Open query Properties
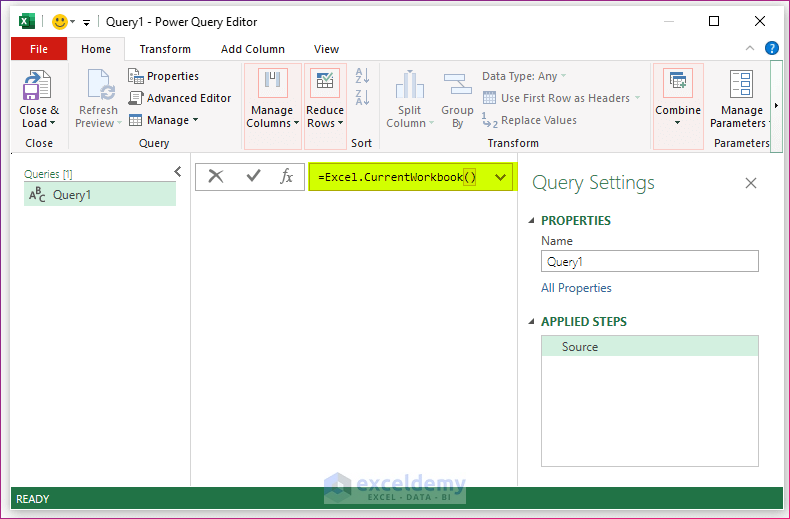The height and width of the screenshot is (519, 790). coord(163,76)
